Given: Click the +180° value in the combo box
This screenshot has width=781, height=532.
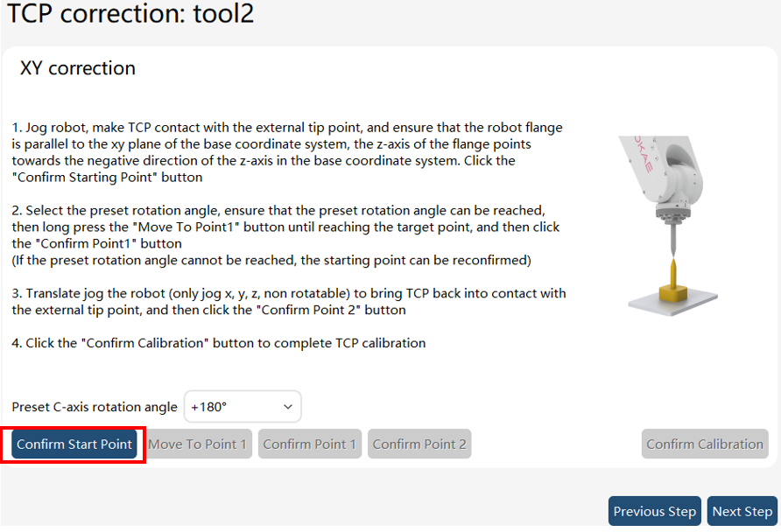Looking at the screenshot, I should [208, 407].
